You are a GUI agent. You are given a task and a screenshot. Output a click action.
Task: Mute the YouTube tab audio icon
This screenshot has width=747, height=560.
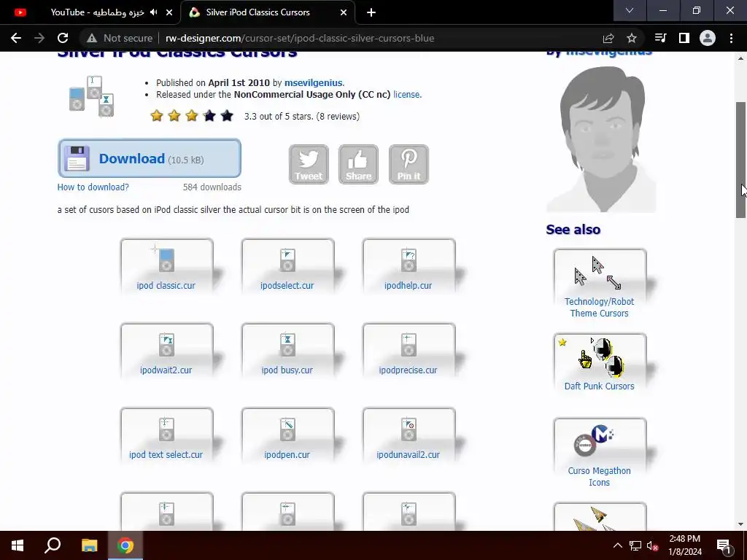point(153,12)
